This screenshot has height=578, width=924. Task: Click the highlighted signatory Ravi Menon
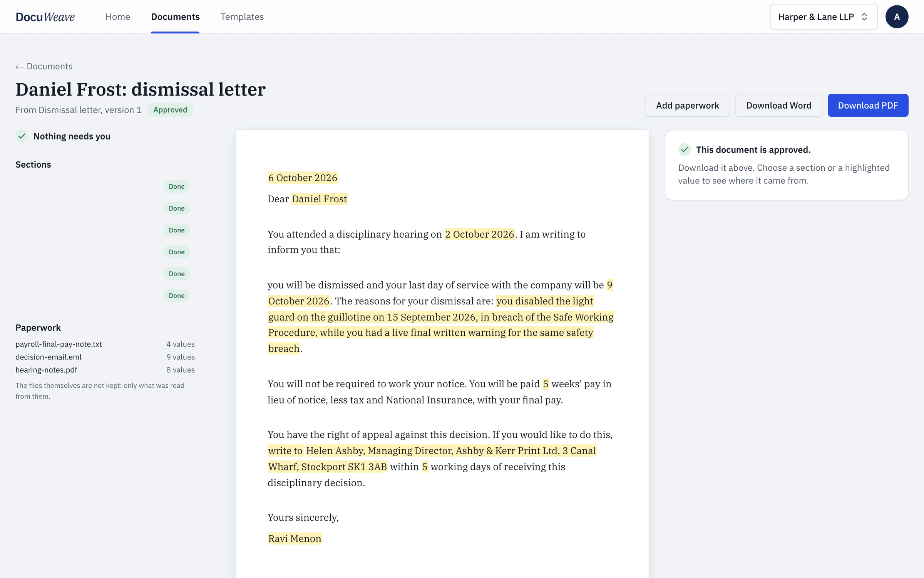tap(295, 538)
